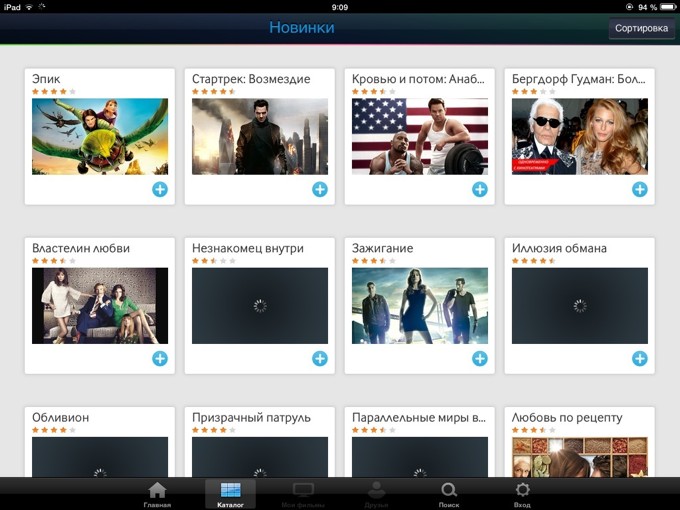Open the Мои фильмы tab
Screen dimensions: 680x510
coord(303,495)
